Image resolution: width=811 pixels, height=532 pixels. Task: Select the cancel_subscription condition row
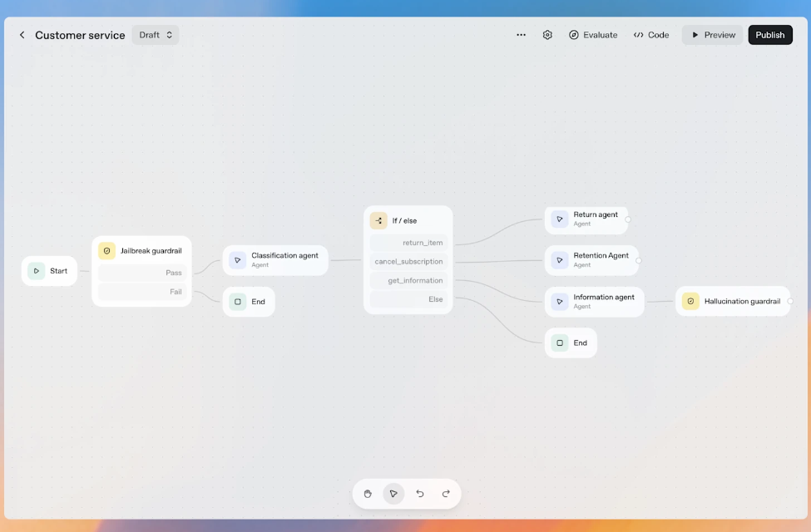click(x=409, y=262)
